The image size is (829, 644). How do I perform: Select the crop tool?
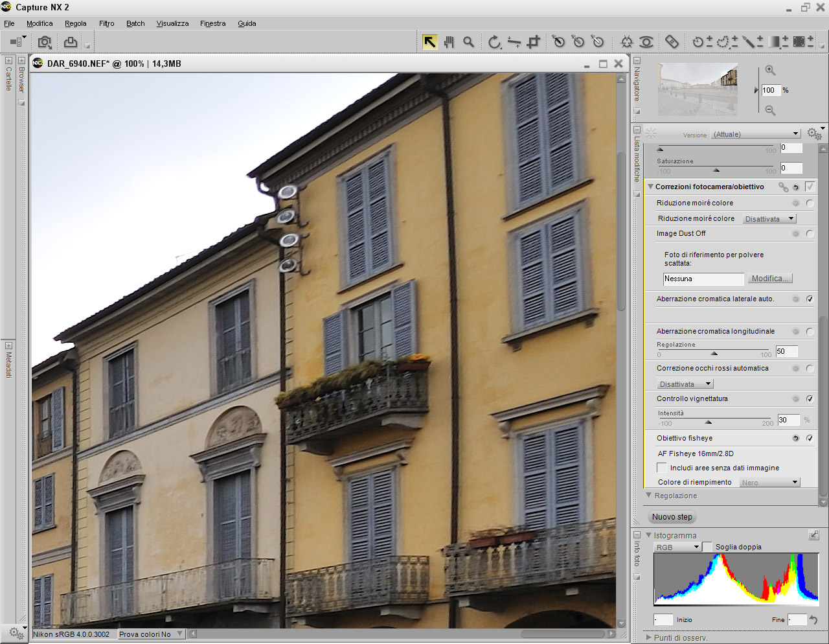533,42
